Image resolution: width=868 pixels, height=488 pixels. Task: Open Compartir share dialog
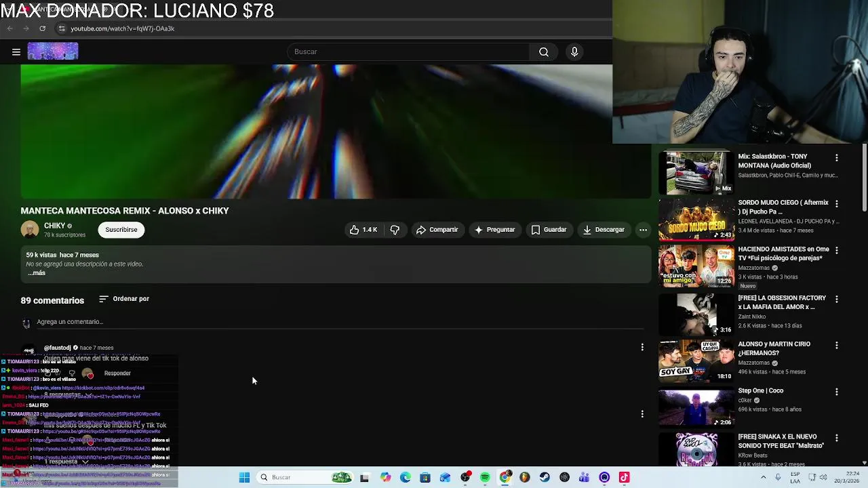437,230
